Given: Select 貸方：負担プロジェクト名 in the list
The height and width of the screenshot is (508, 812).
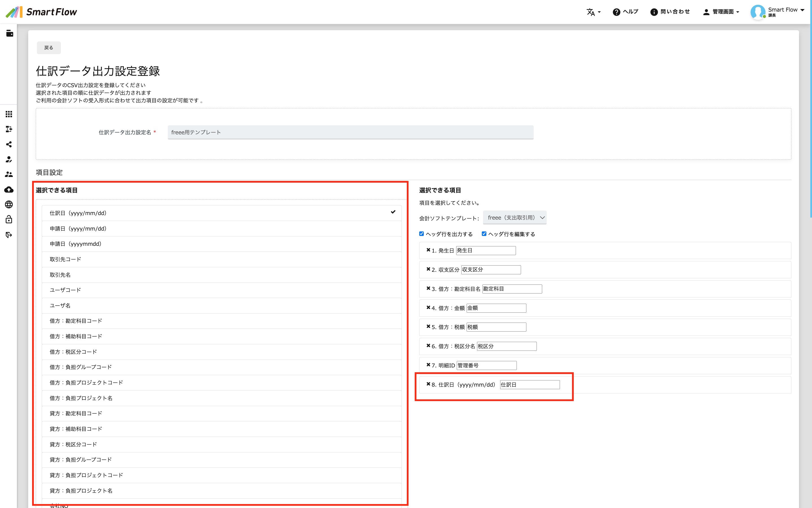Looking at the screenshot, I should tap(221, 491).
